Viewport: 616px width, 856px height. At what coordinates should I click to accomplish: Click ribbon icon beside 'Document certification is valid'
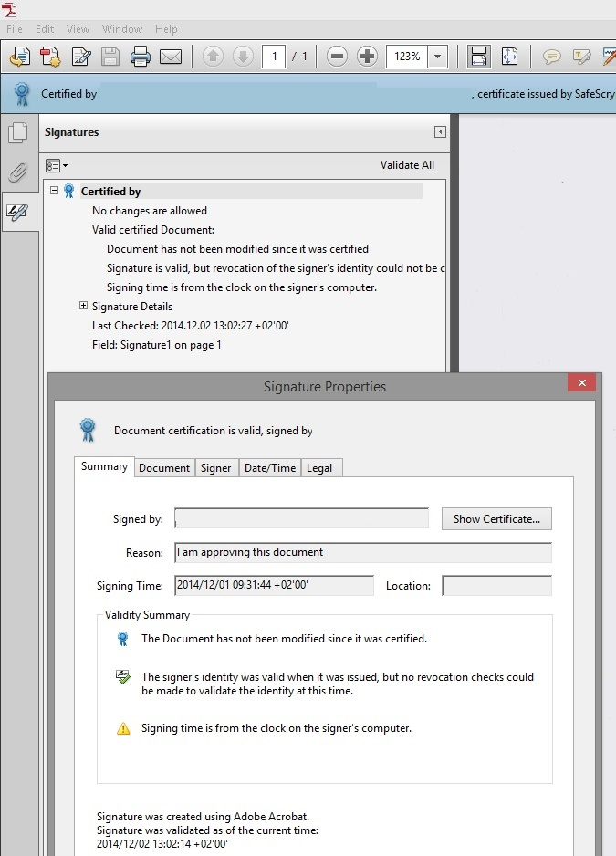point(88,430)
